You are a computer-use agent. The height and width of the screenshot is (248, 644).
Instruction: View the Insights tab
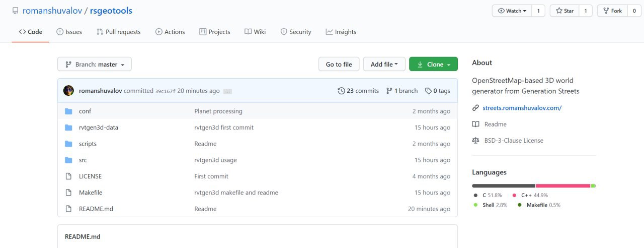(x=341, y=32)
